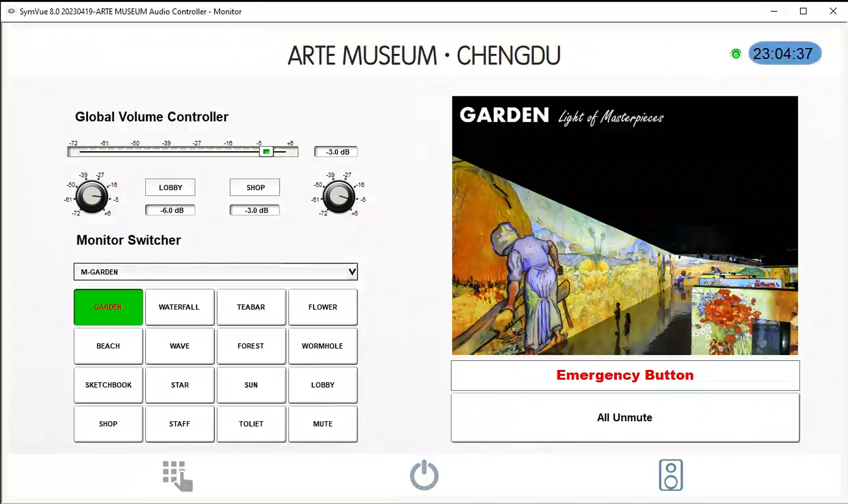Click the SymVue eye icon in title bar
The image size is (848, 504).
click(11, 11)
